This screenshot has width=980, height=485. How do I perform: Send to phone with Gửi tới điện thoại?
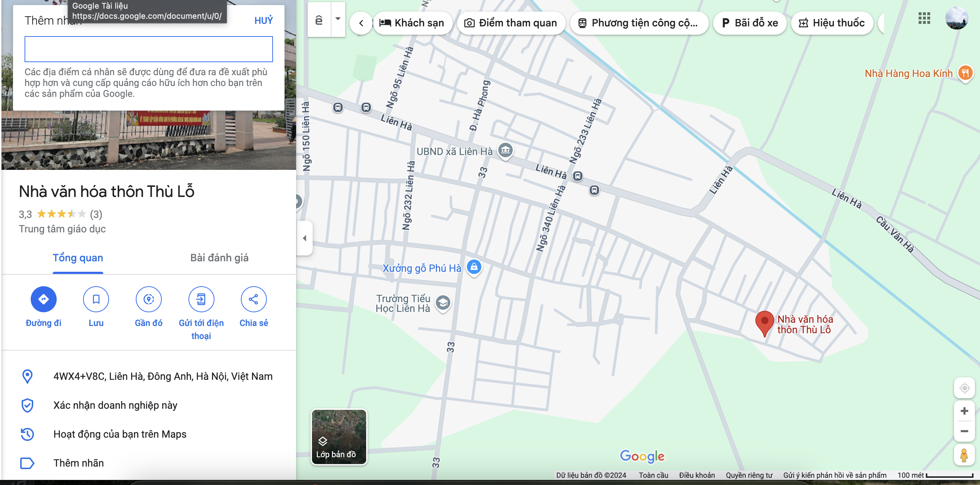click(201, 299)
